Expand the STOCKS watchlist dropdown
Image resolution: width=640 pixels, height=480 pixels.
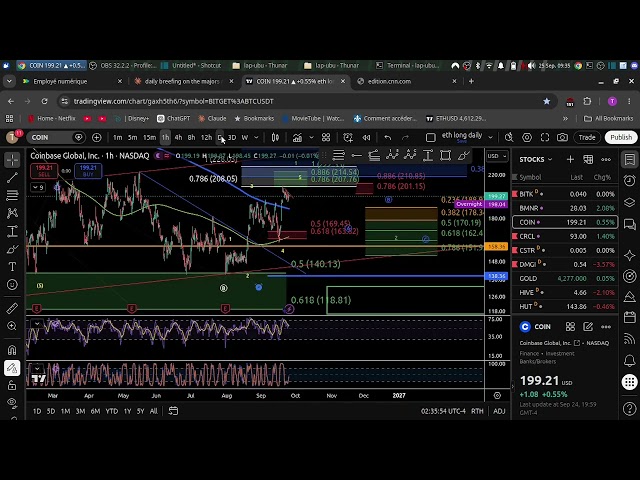[536, 159]
